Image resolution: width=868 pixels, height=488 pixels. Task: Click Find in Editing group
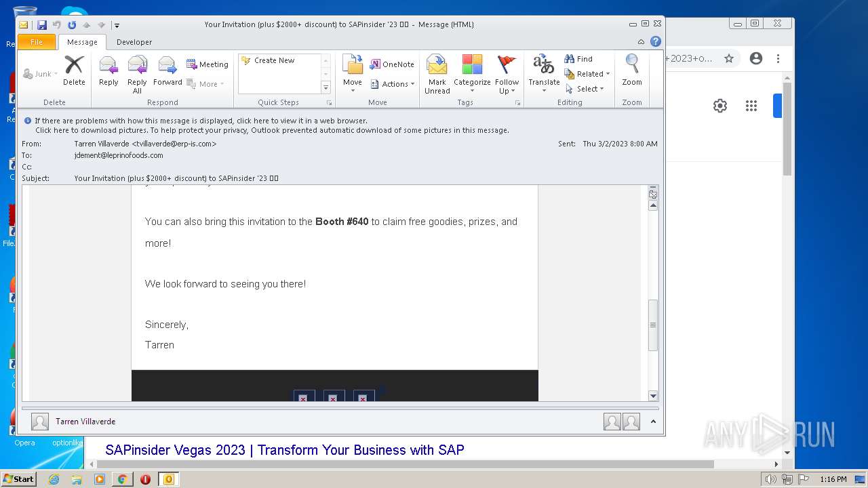pyautogui.click(x=578, y=59)
